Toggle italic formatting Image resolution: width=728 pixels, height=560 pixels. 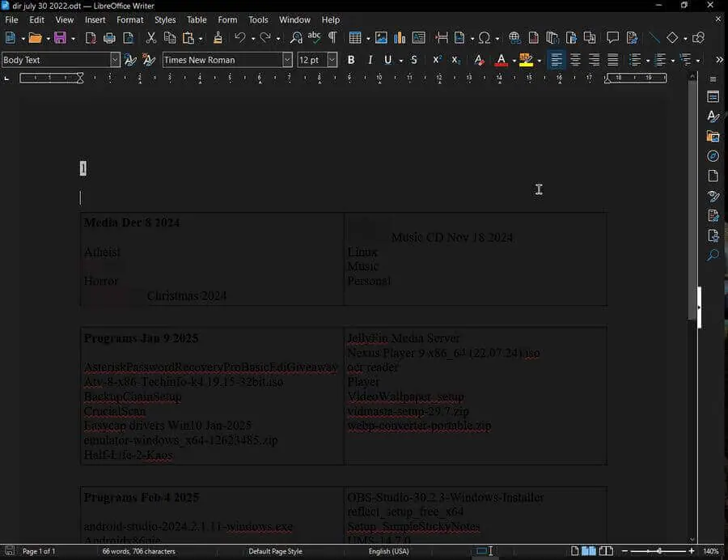370,60
